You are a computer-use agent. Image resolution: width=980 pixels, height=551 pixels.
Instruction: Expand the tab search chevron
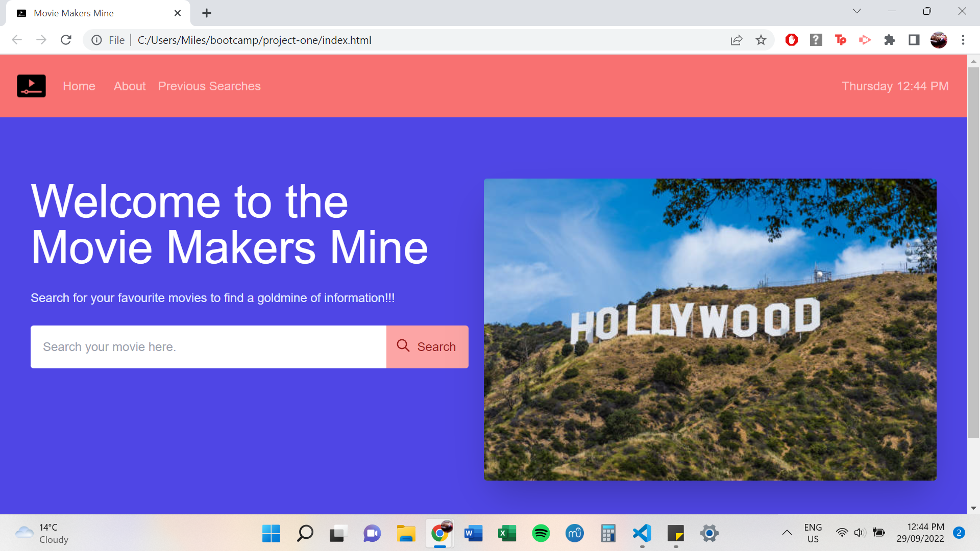click(x=857, y=11)
